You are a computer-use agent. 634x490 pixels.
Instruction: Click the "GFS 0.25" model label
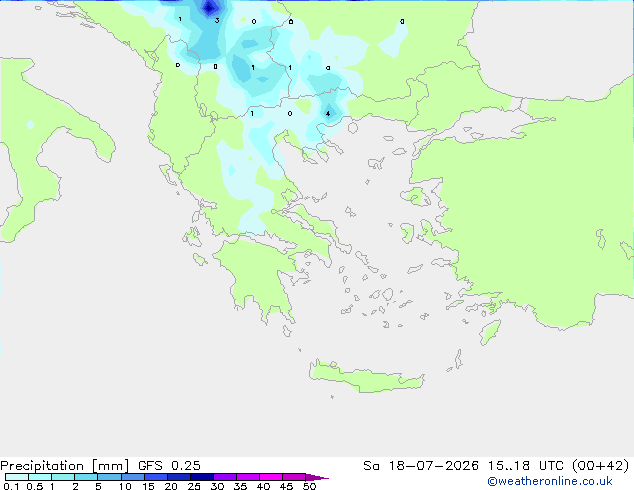click(169, 466)
